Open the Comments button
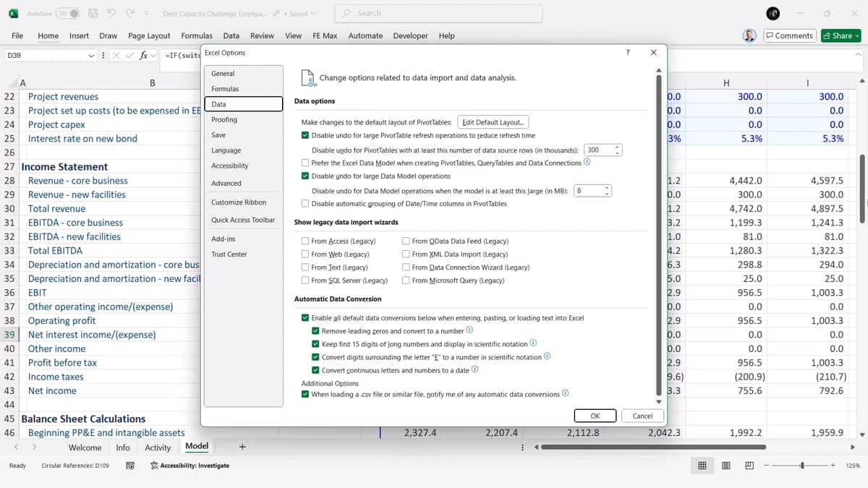The width and height of the screenshot is (868, 488). [790, 35]
